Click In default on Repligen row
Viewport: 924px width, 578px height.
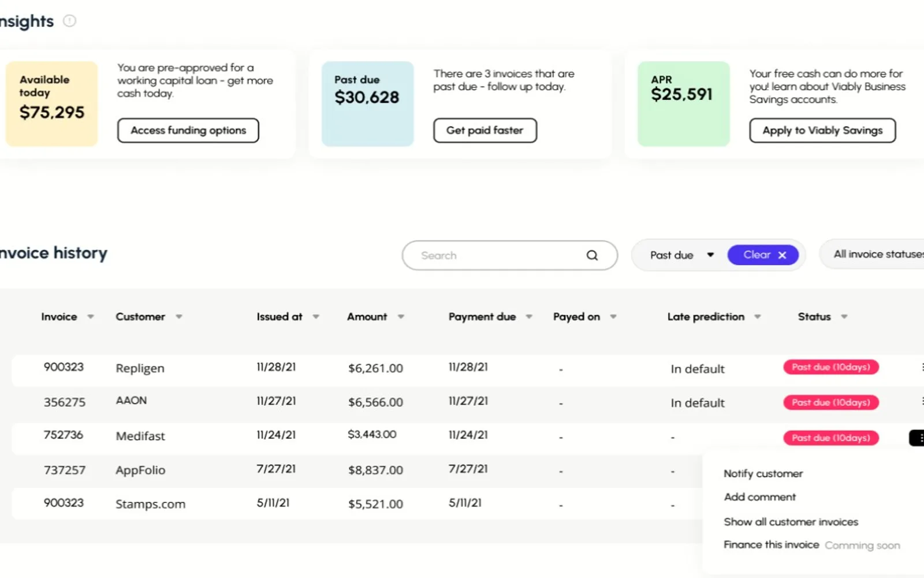pos(698,369)
